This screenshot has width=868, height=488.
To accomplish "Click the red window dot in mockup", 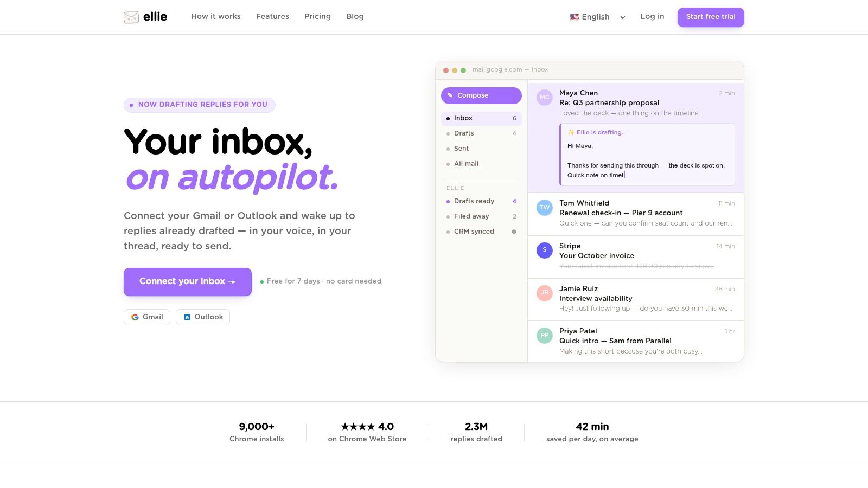I will point(446,70).
